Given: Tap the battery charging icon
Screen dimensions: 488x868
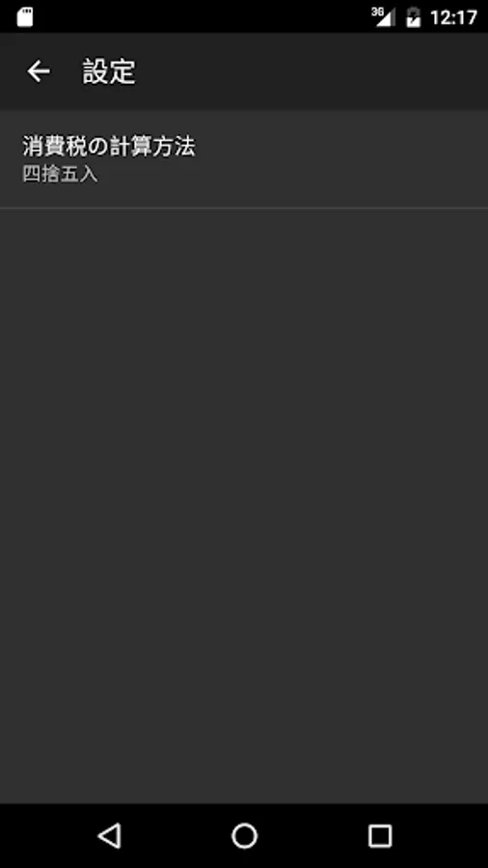Looking at the screenshot, I should (x=414, y=17).
